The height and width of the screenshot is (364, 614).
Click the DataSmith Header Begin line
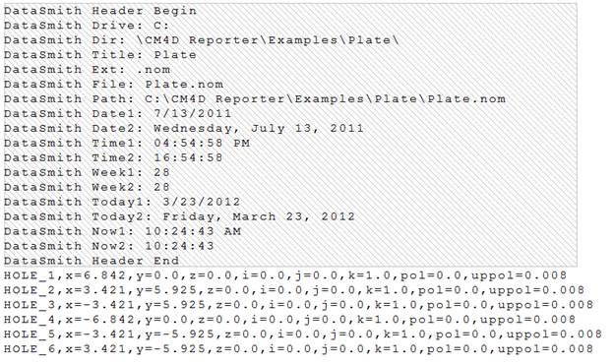(x=100, y=11)
